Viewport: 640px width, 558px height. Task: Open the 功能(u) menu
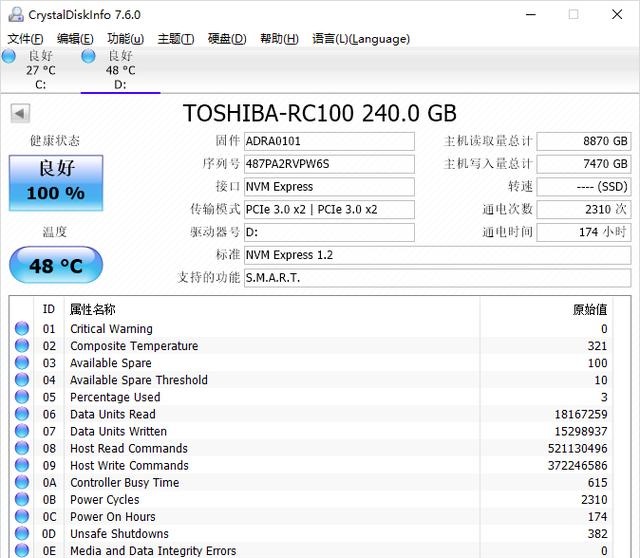click(x=125, y=39)
